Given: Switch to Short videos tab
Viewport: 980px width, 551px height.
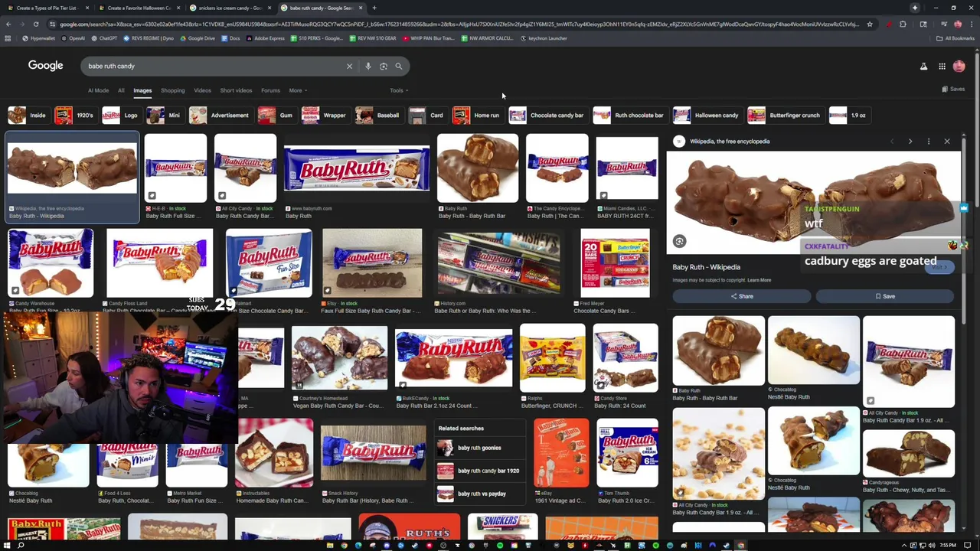Looking at the screenshot, I should click(236, 90).
